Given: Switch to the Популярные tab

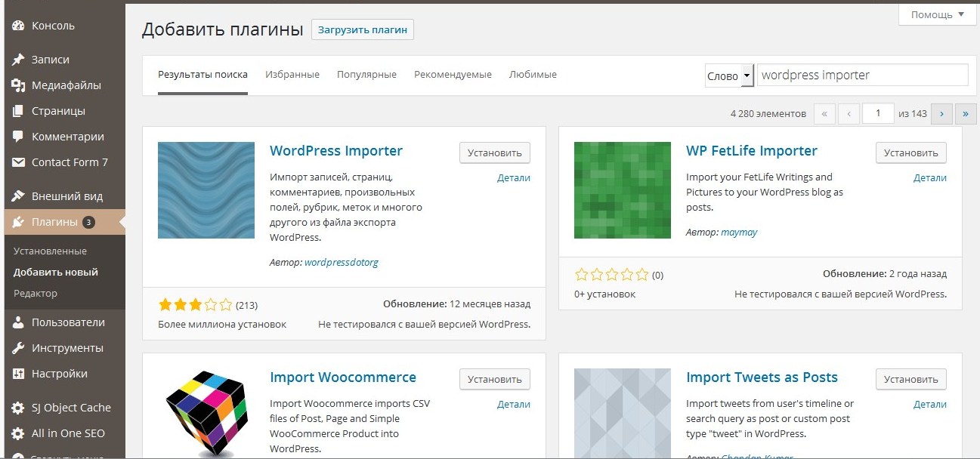Looking at the screenshot, I should click(x=366, y=75).
